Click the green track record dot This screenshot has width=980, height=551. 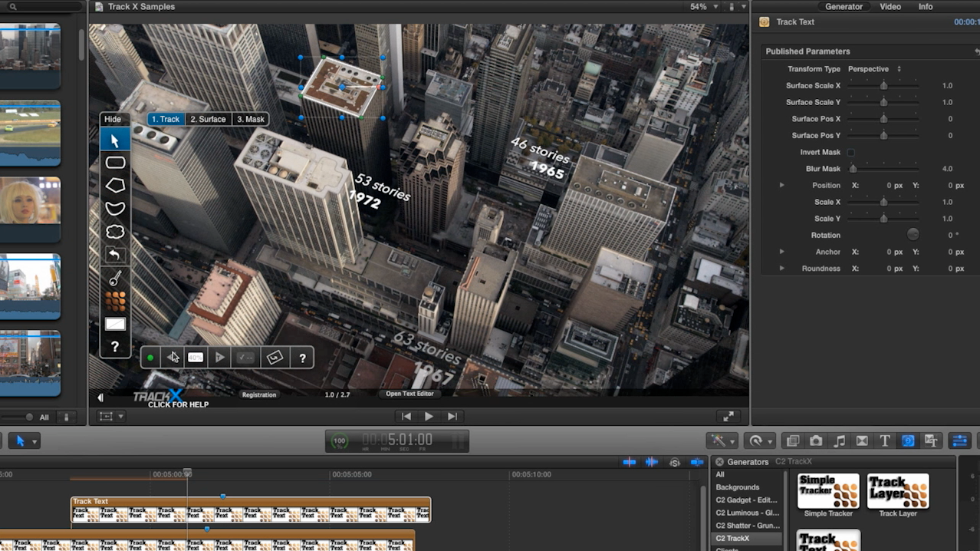tap(150, 358)
